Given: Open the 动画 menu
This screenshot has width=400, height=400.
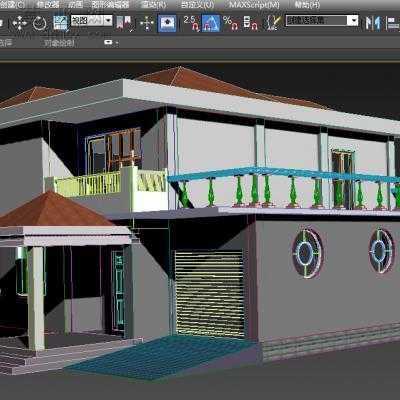Looking at the screenshot, I should click(75, 5).
